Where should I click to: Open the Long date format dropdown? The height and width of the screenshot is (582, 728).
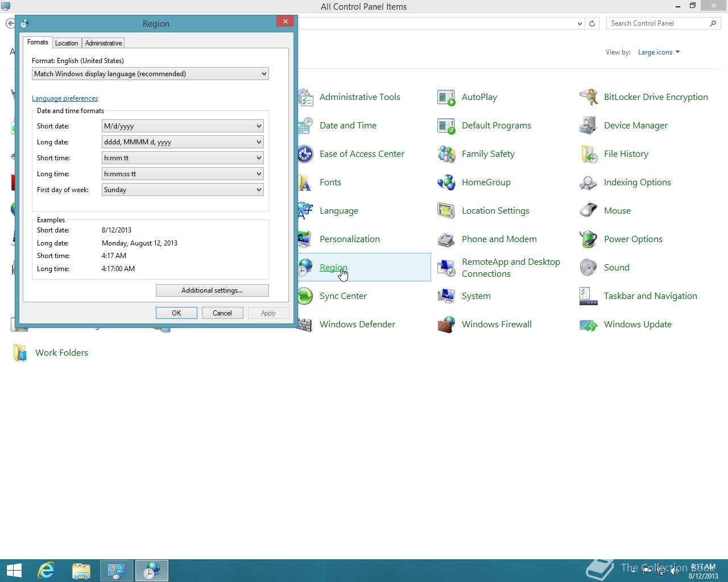click(183, 142)
